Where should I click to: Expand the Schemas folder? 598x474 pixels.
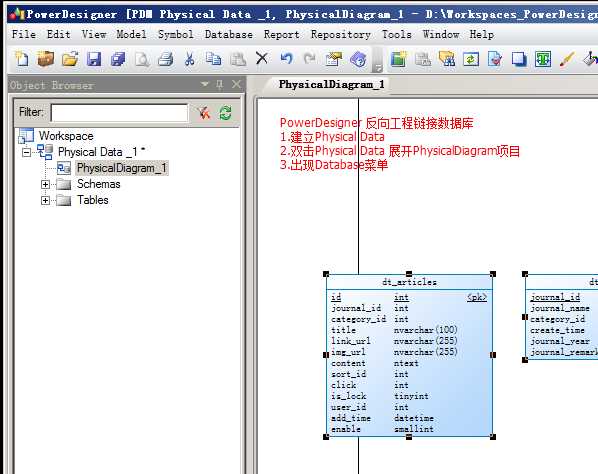pyautogui.click(x=45, y=185)
